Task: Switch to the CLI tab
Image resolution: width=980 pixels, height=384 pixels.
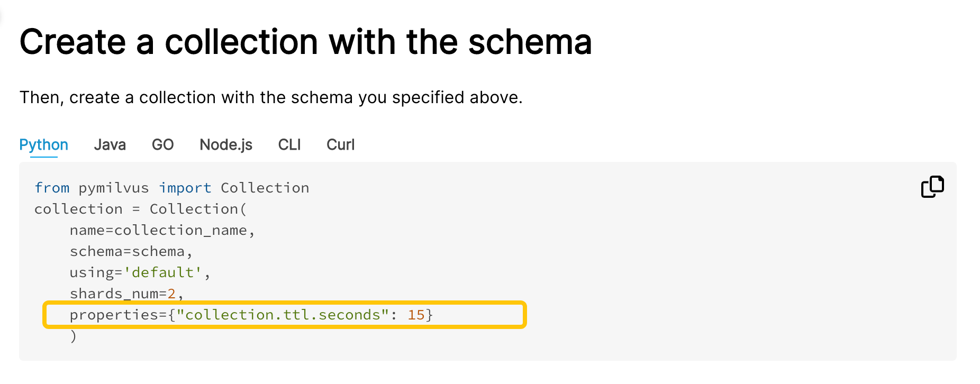Action: (289, 144)
